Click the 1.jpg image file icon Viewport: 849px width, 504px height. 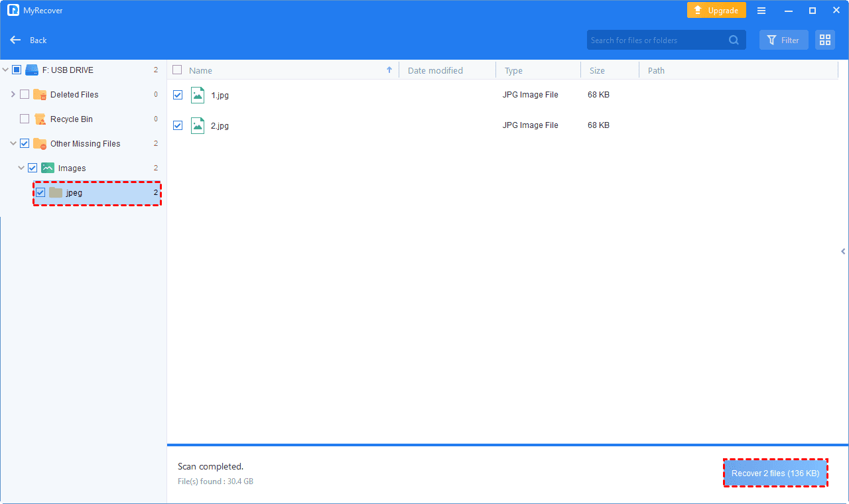(198, 95)
